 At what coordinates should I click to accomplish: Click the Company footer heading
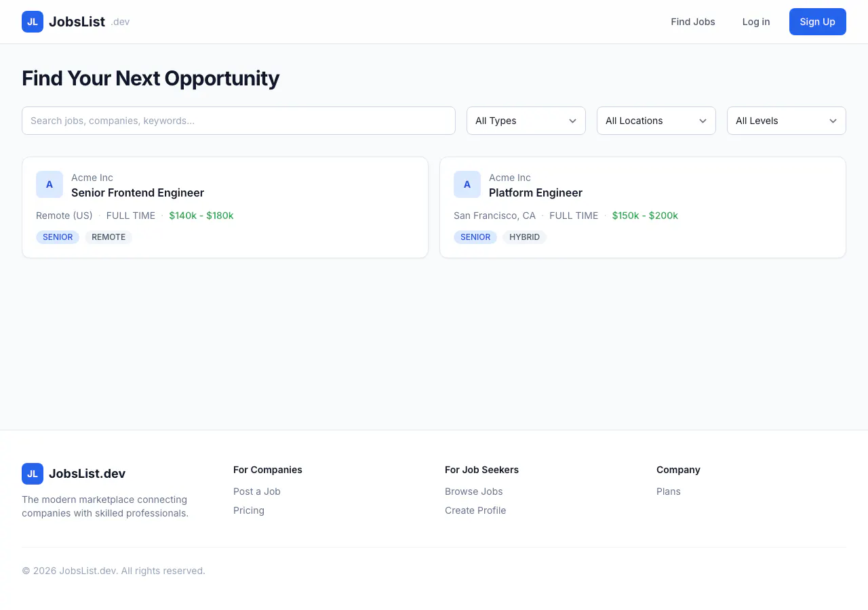point(678,470)
